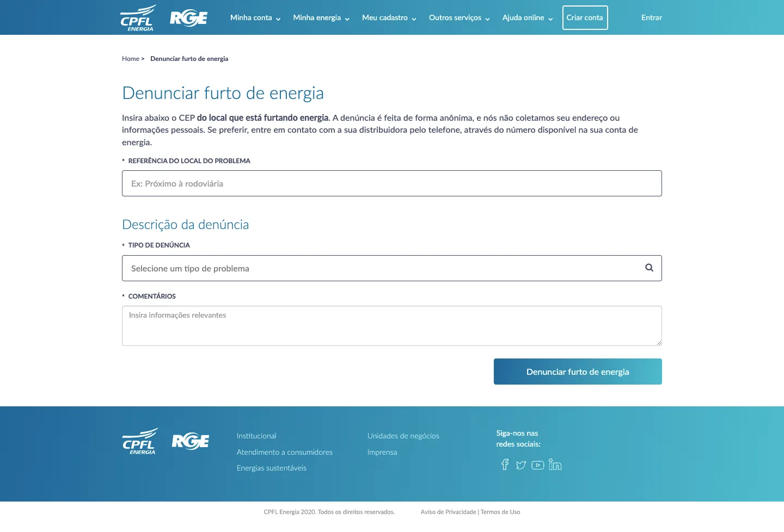Expand the Minha energia menu
This screenshot has height=532, width=784.
[321, 18]
